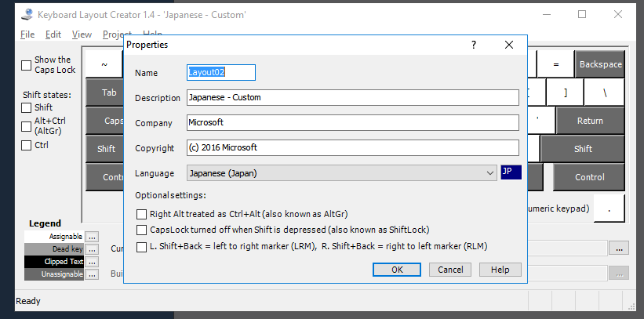Enable CapsLock turned off when Shift depressed
Image resolution: width=644 pixels, height=319 pixels.
142,230
